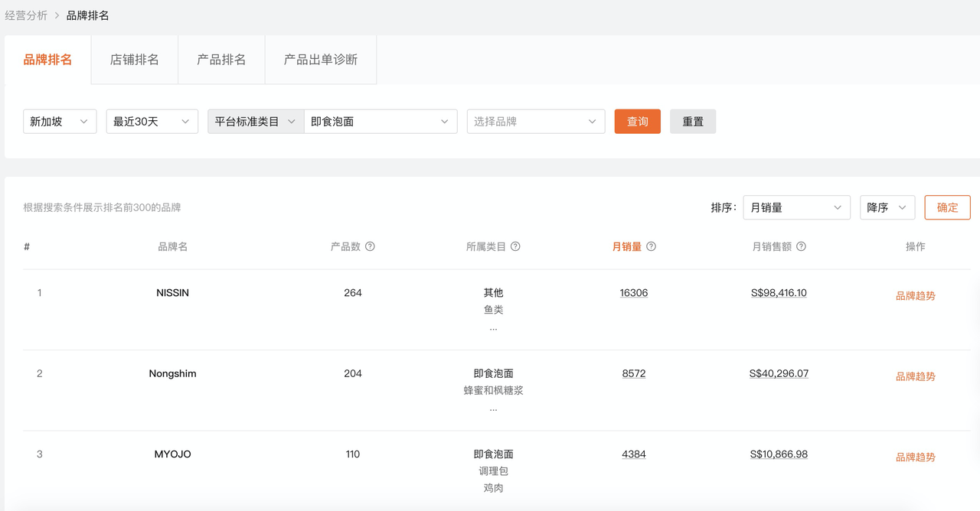Viewport: 980px width, 511px height.
Task: Open help icon next to 月销量 column
Action: tap(651, 246)
